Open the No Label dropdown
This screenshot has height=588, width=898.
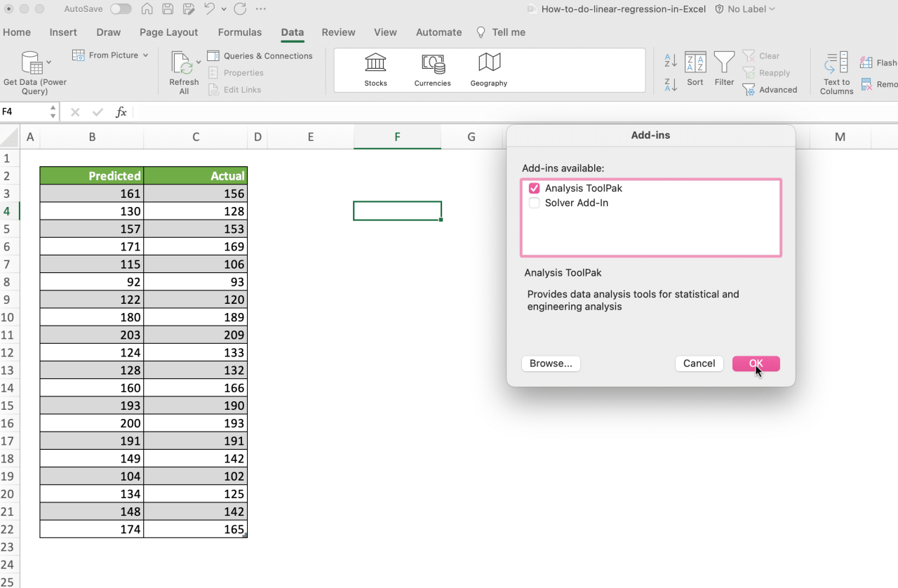[x=744, y=9]
